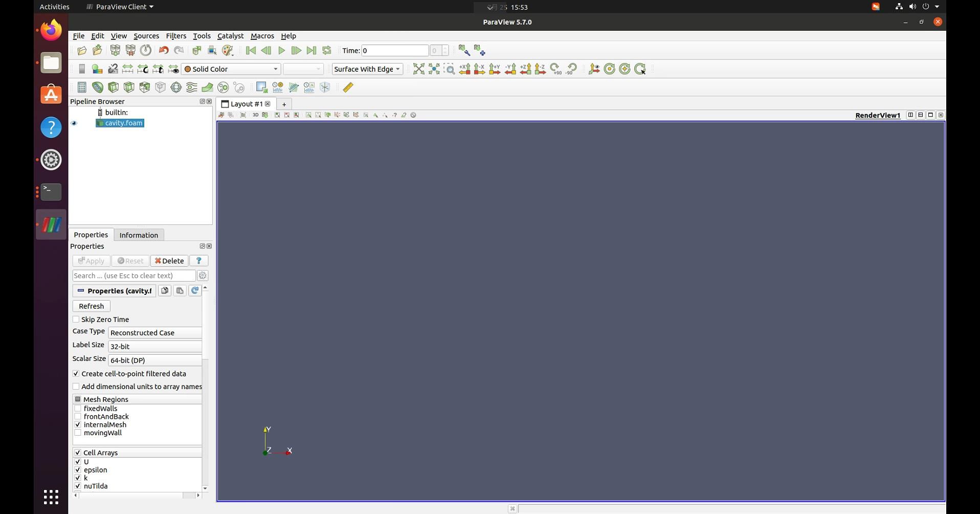
Task: Uncheck the epsilon cell array
Action: [x=78, y=470]
